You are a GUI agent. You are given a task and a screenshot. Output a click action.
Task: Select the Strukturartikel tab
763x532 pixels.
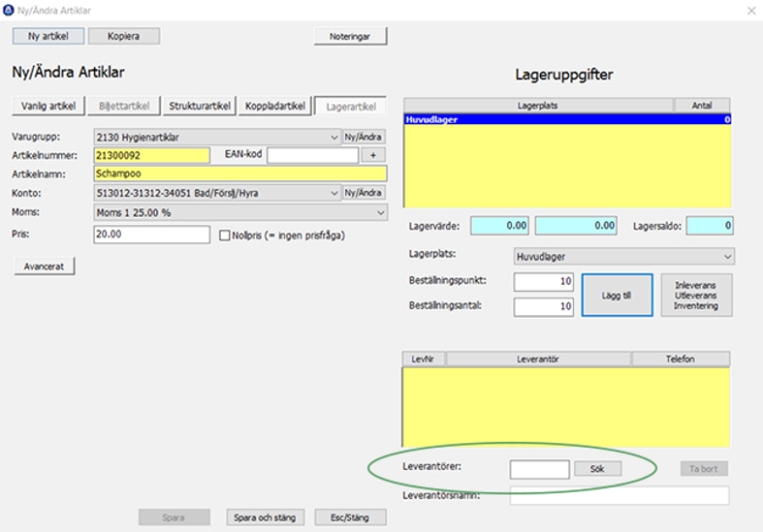[200, 106]
